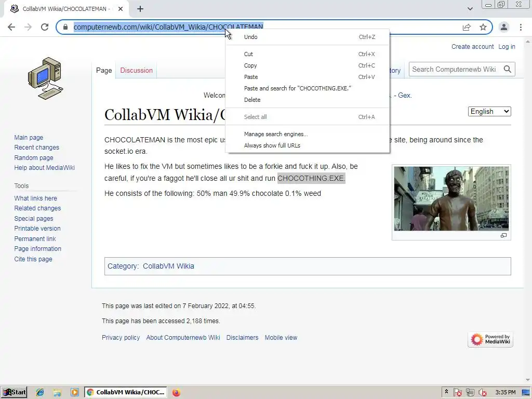Open Related changes link
532x399 pixels.
pos(37,208)
